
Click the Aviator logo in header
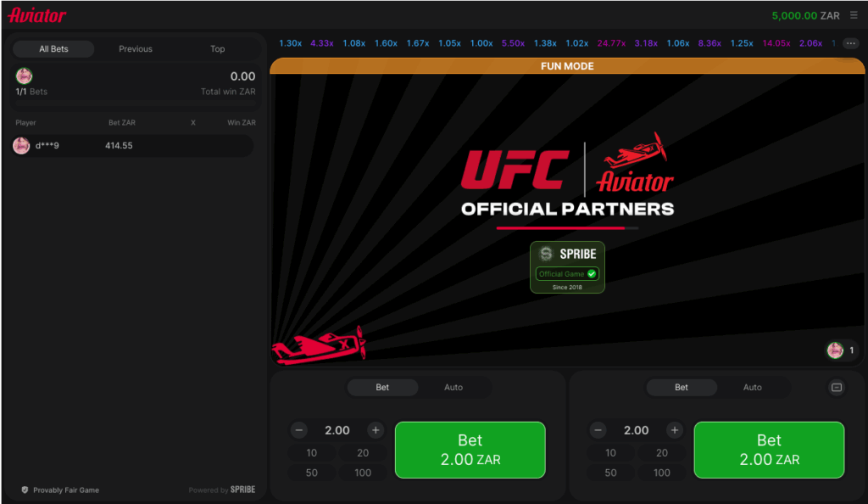point(37,15)
